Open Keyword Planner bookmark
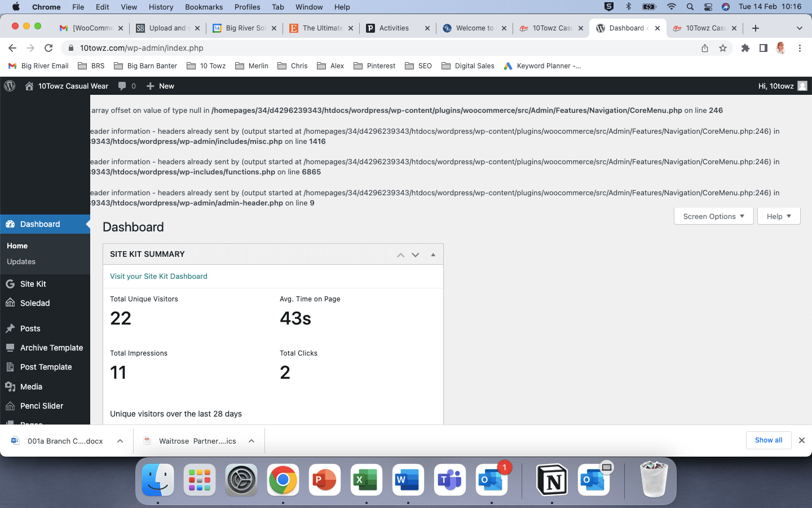The image size is (812, 508). [x=542, y=66]
